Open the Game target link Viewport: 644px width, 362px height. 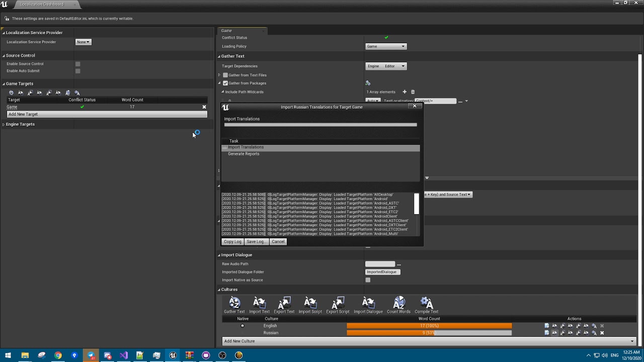12,107
